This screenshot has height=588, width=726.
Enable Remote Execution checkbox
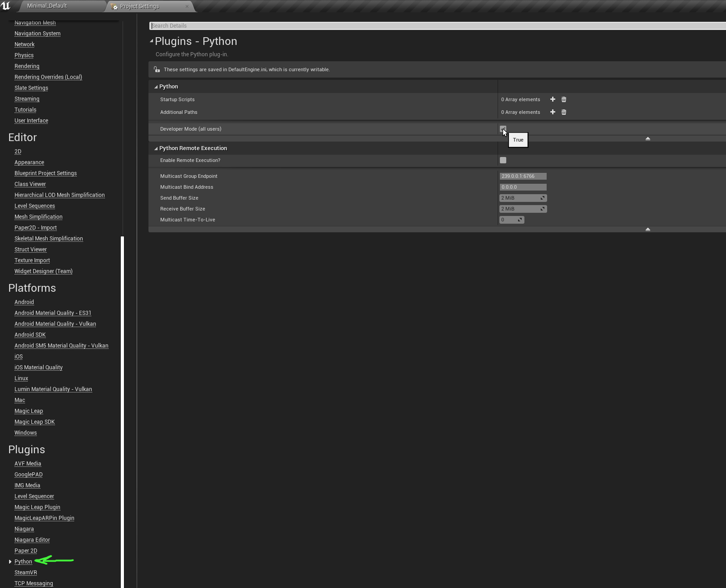coord(503,160)
